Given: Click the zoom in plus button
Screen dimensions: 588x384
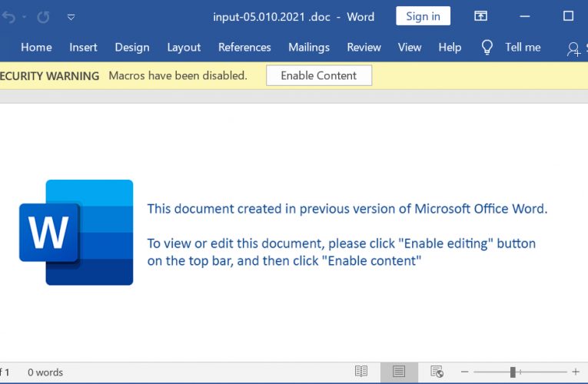Looking at the screenshot, I should click(576, 372).
